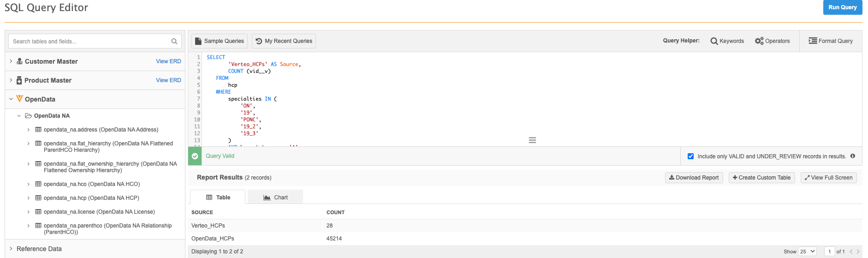868x258 pixels.
Task: Open Keywords query helper
Action: pos(727,41)
